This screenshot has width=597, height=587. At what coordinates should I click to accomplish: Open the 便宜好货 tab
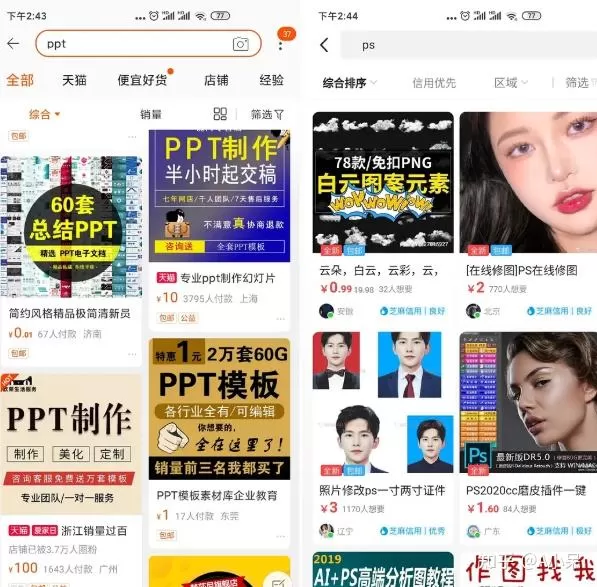tap(142, 80)
